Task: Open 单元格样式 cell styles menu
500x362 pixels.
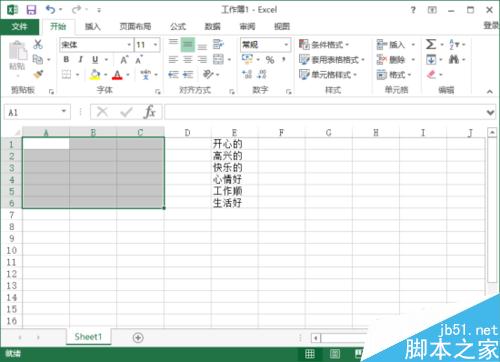Action: point(328,74)
